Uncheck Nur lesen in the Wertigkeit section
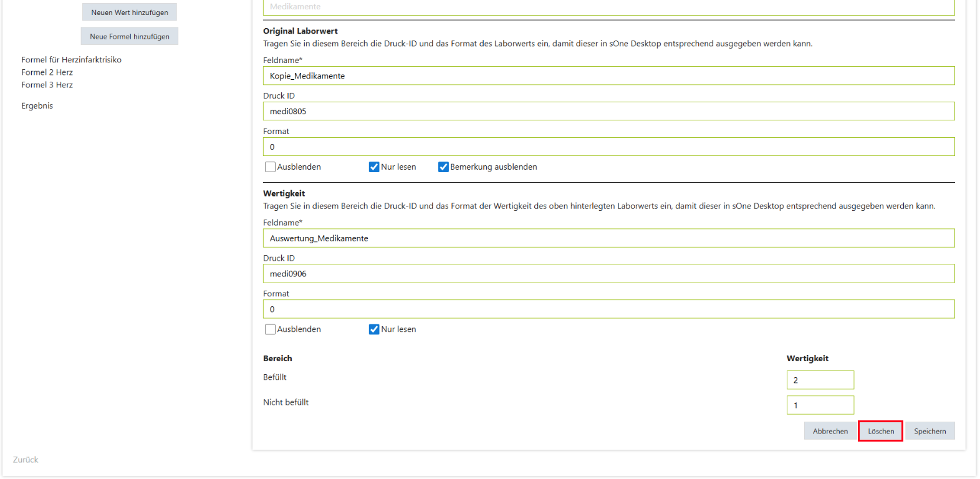 click(374, 329)
